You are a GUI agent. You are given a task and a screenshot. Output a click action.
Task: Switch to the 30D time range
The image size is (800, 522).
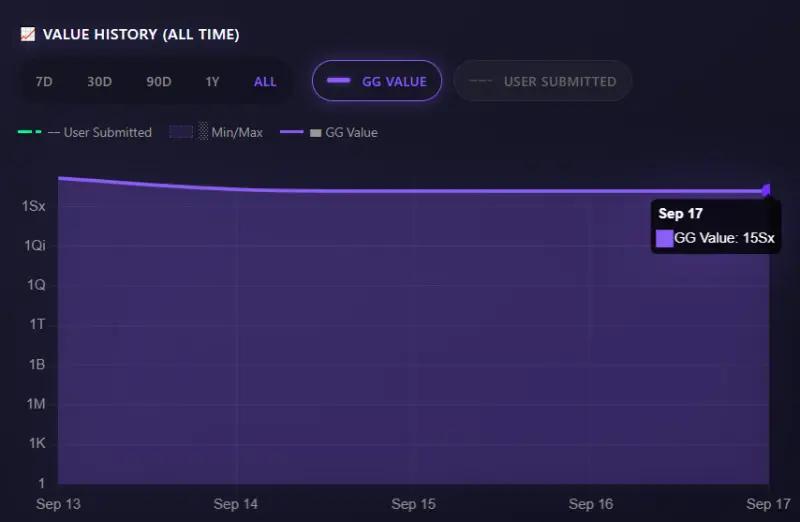pyautogui.click(x=99, y=82)
